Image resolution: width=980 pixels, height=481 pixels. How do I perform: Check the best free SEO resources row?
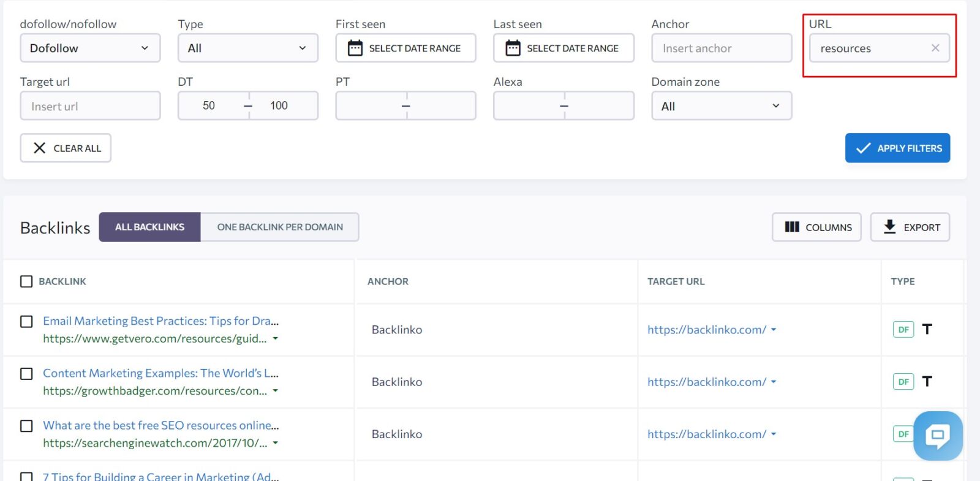(x=26, y=426)
